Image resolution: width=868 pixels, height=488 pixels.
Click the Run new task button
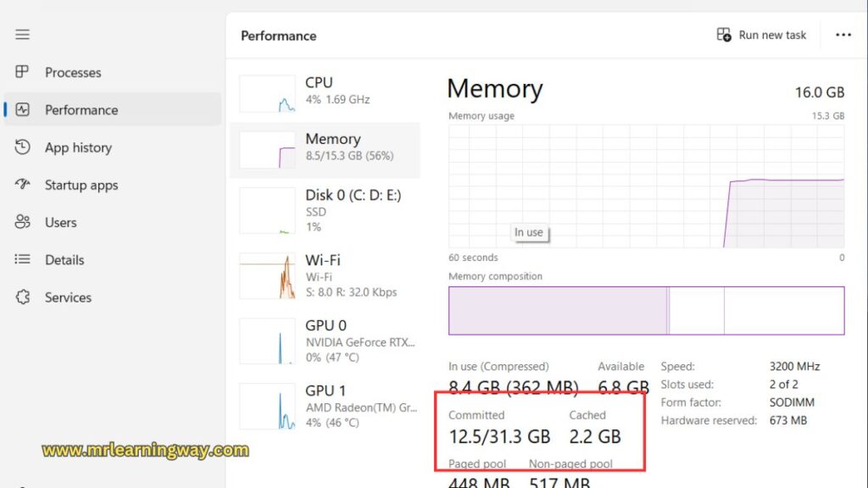coord(761,35)
